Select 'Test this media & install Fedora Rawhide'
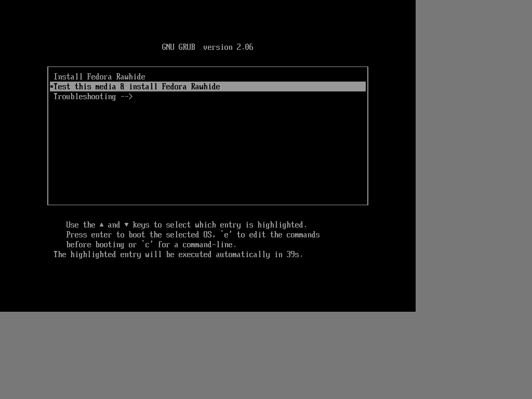 (208, 87)
